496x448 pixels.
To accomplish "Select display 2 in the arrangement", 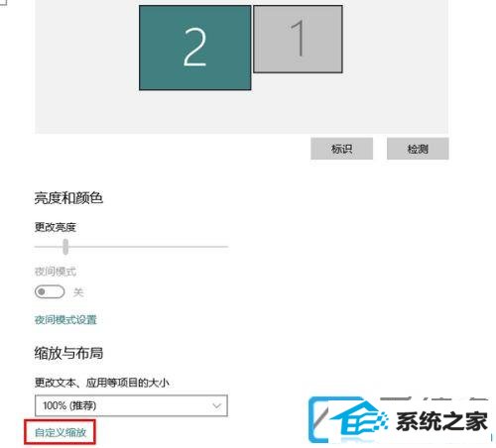I will coord(194,48).
